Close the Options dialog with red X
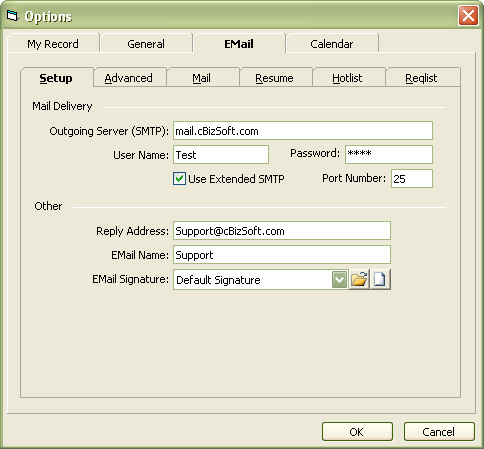Image resolution: width=484 pixels, height=449 pixels. tap(468, 16)
